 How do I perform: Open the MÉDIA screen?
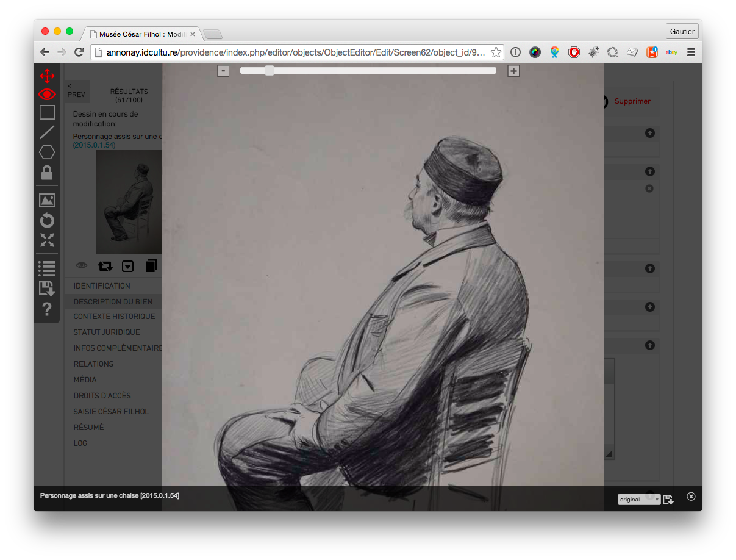[85, 379]
